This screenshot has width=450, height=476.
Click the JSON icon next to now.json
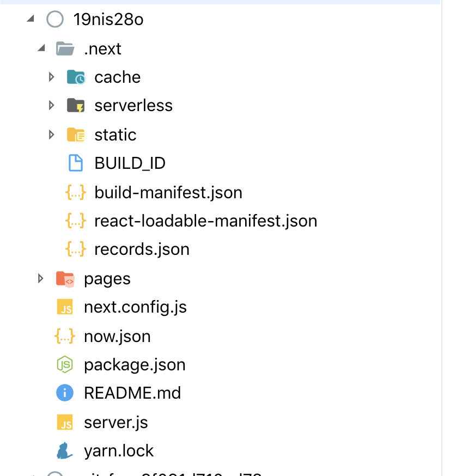click(x=65, y=336)
